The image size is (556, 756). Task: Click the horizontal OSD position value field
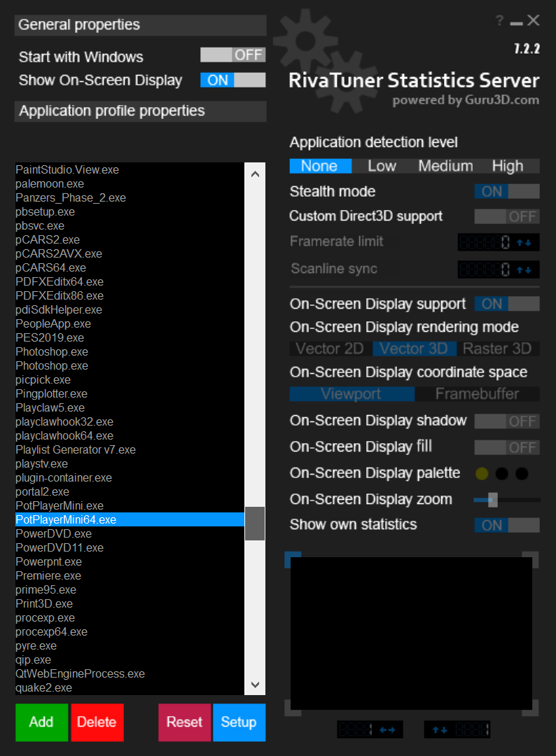[x=356, y=729]
